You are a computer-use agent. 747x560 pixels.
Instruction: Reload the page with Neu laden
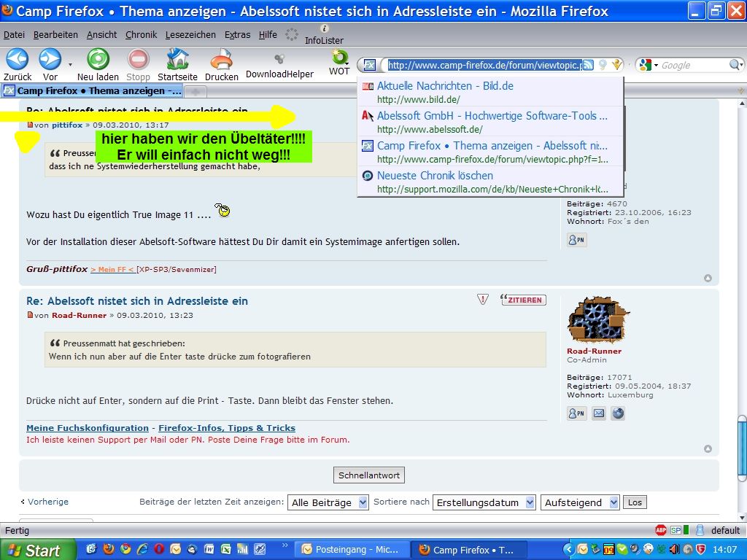[98, 59]
